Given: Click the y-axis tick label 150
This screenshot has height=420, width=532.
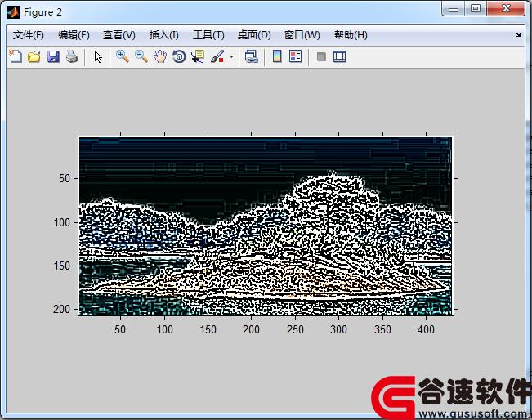Looking at the screenshot, I should point(62,266).
